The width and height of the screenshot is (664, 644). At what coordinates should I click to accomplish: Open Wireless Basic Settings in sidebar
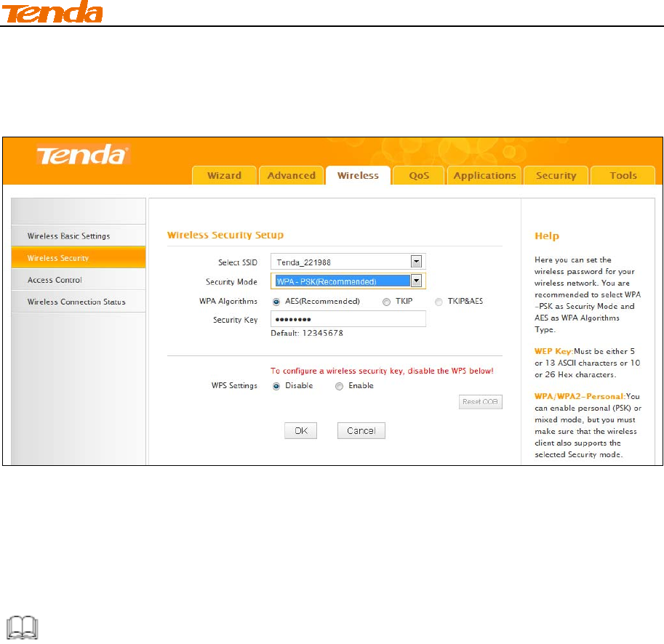(x=79, y=236)
